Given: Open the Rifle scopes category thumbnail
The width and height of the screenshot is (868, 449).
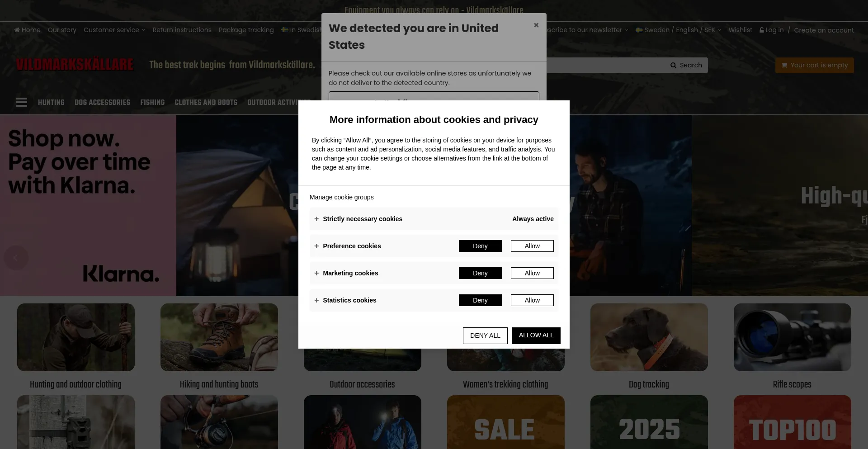Looking at the screenshot, I should coord(792,337).
